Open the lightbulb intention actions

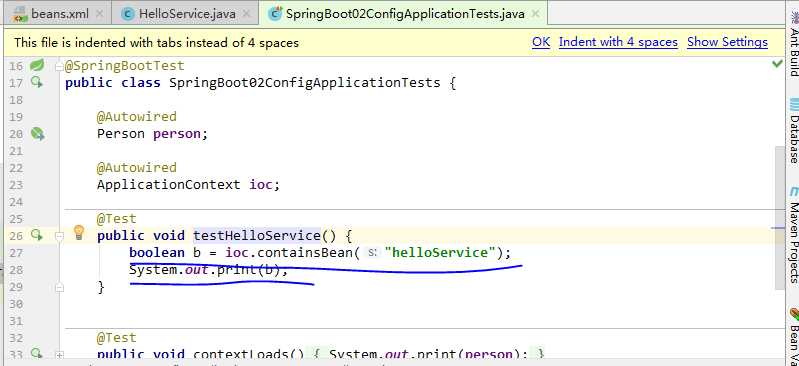78,232
